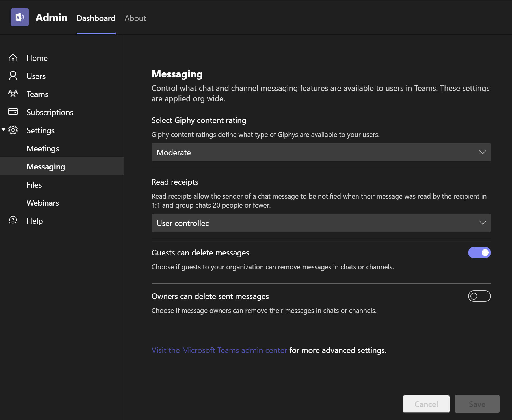This screenshot has height=420, width=512.
Task: Click the Help question mark icon
Action: tap(13, 220)
